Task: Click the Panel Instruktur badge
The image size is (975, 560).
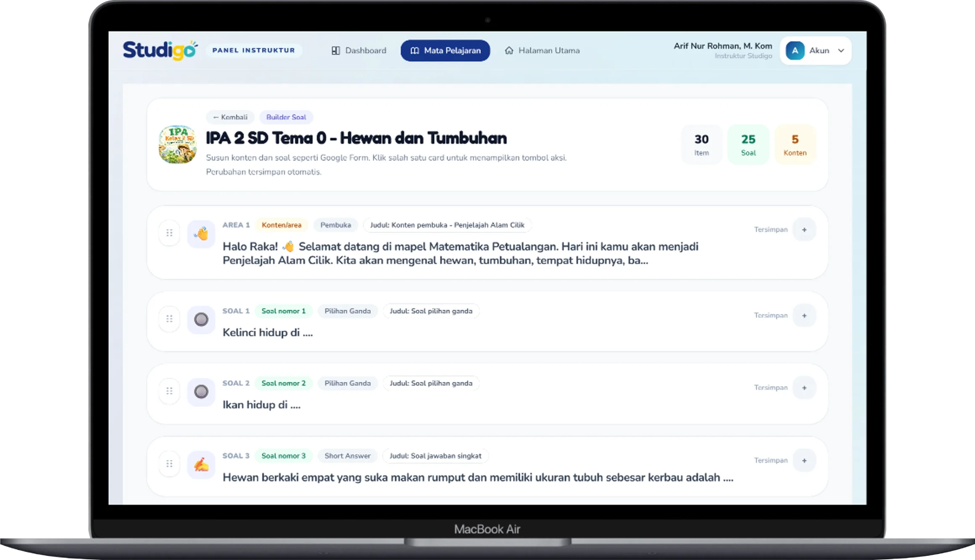Action: coord(254,50)
